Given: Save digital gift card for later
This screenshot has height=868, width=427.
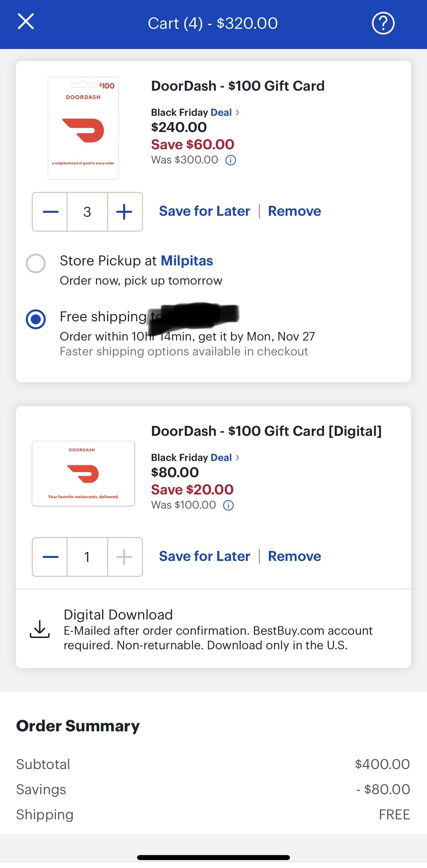Looking at the screenshot, I should point(204,556).
